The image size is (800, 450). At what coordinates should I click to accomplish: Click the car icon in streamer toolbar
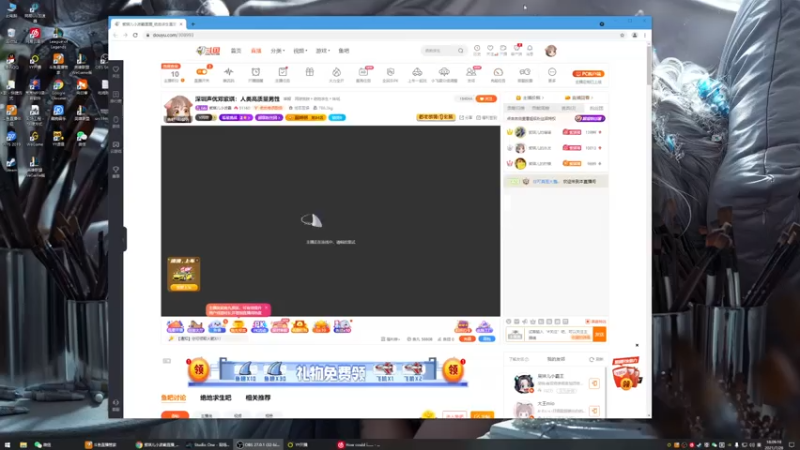(417, 72)
